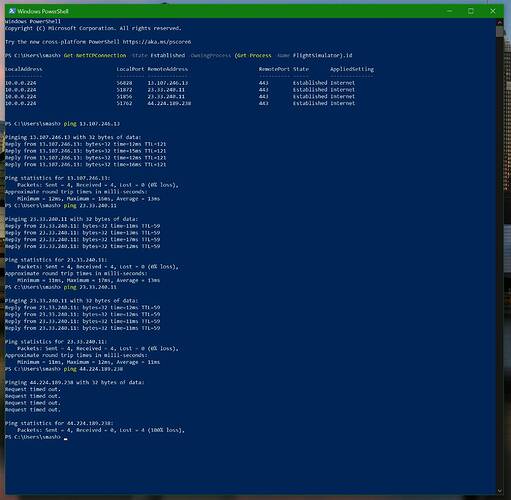This screenshot has width=511, height=500.
Task: Click the LocalAddress column header
Action: click(24, 69)
